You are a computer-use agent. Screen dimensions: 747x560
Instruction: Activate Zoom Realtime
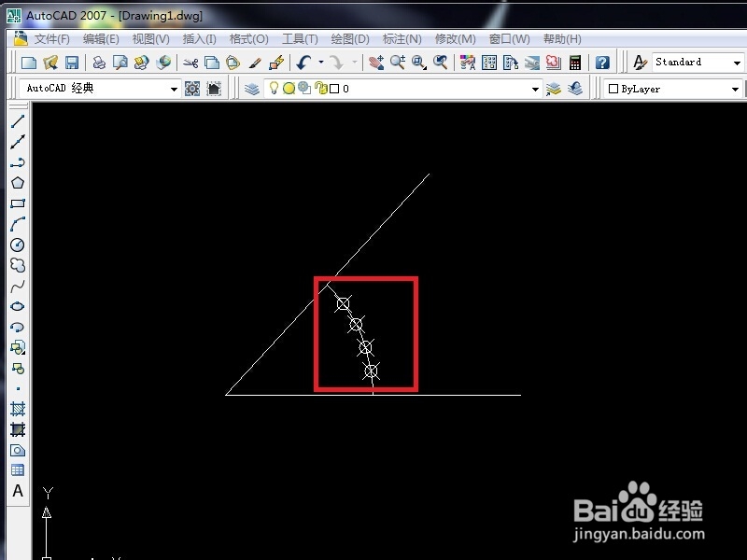(398, 63)
